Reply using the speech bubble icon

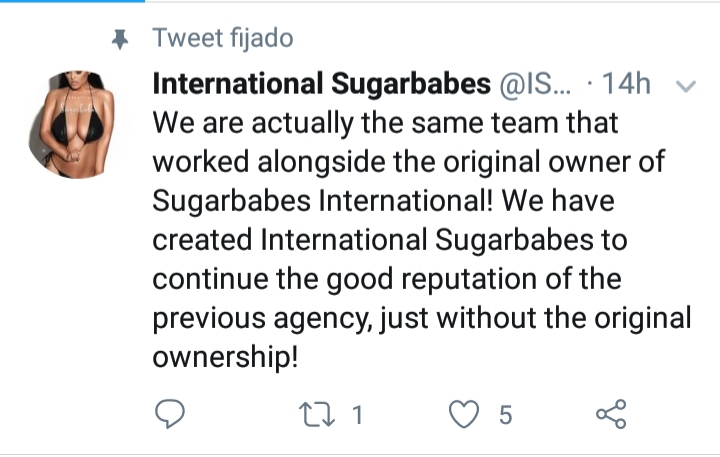coord(173,414)
